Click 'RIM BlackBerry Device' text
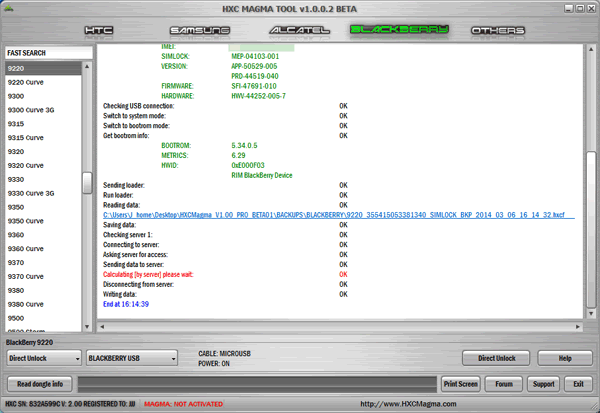Screen dimensions: 600x413 (x=262, y=175)
